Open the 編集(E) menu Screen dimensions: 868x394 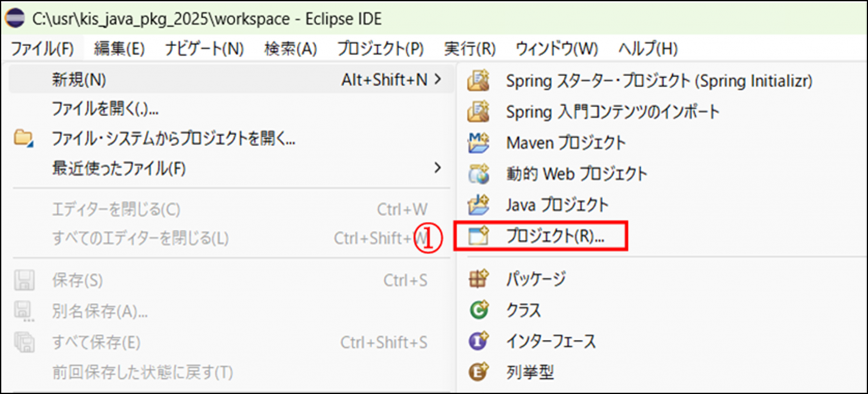point(119,49)
